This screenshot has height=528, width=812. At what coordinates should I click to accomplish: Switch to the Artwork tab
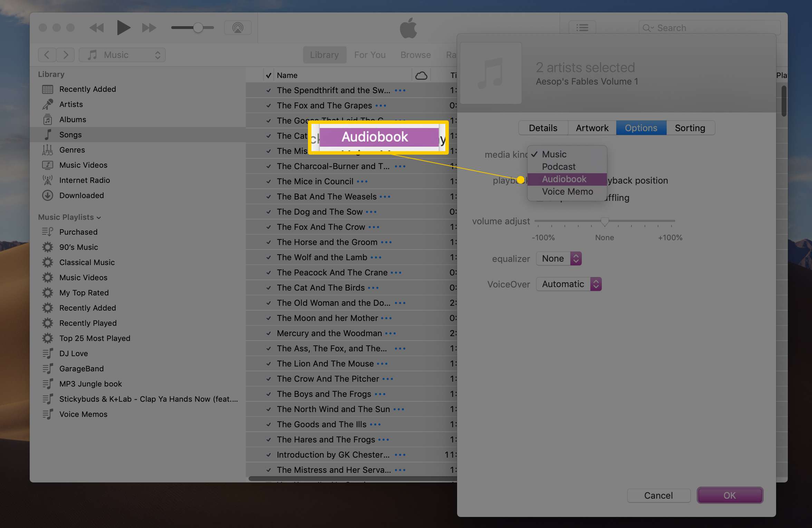[592, 127]
